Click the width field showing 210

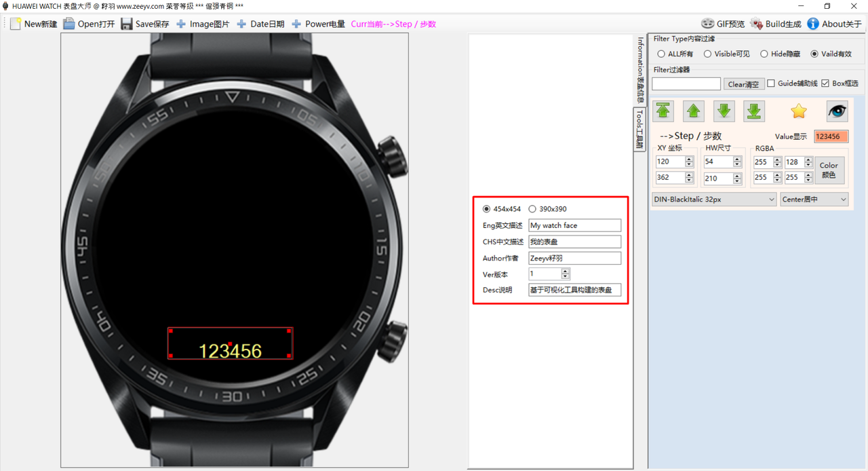click(x=717, y=178)
